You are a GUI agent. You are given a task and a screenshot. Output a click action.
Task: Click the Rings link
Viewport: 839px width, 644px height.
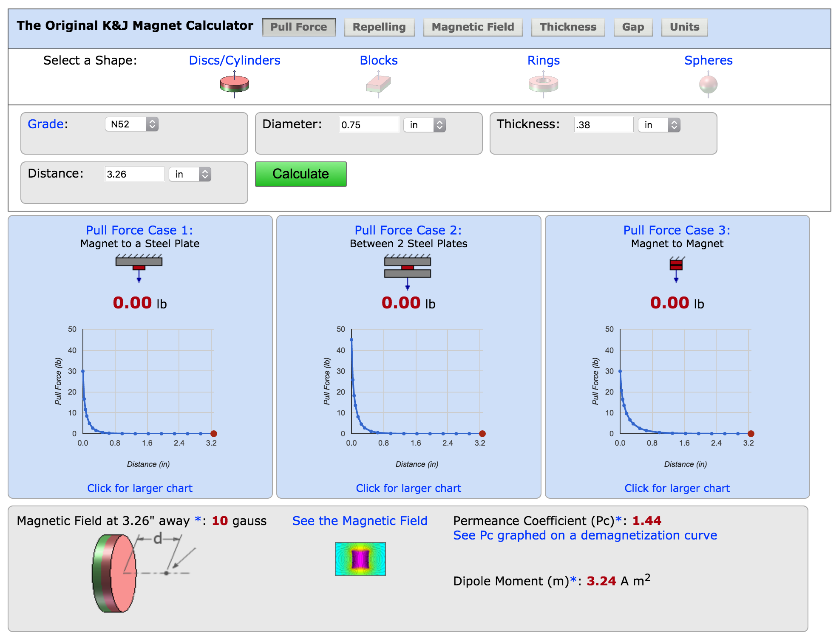[x=543, y=60]
